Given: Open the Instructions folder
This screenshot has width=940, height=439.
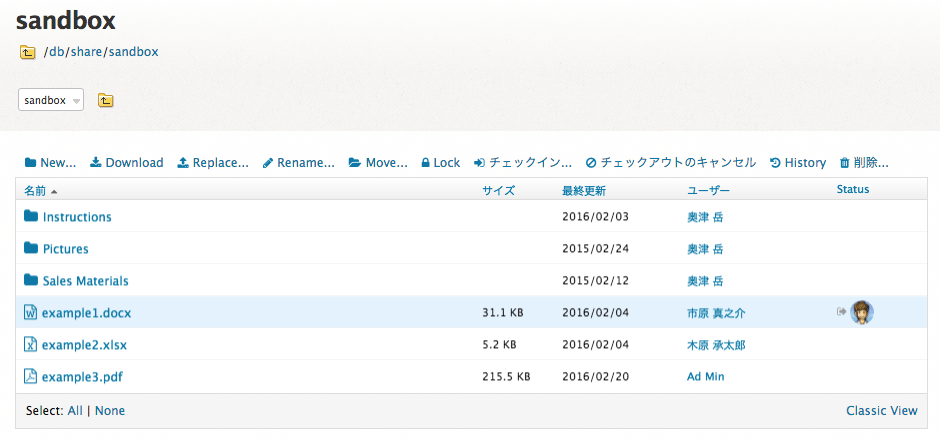Looking at the screenshot, I should (x=77, y=217).
